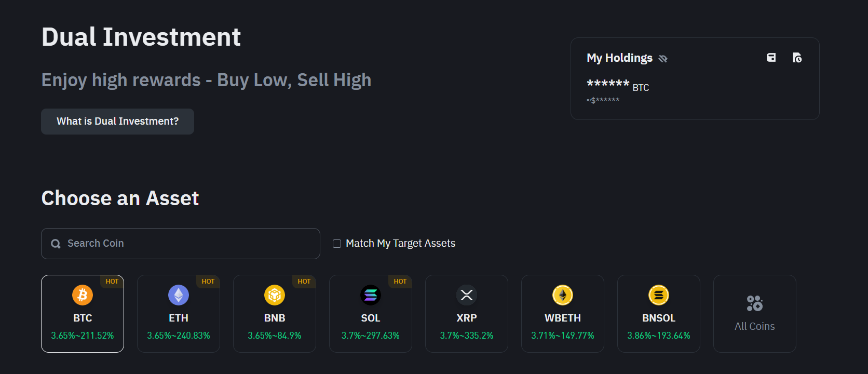Screen dimensions: 868x374
Task: Open All Coins list
Action: (754, 314)
